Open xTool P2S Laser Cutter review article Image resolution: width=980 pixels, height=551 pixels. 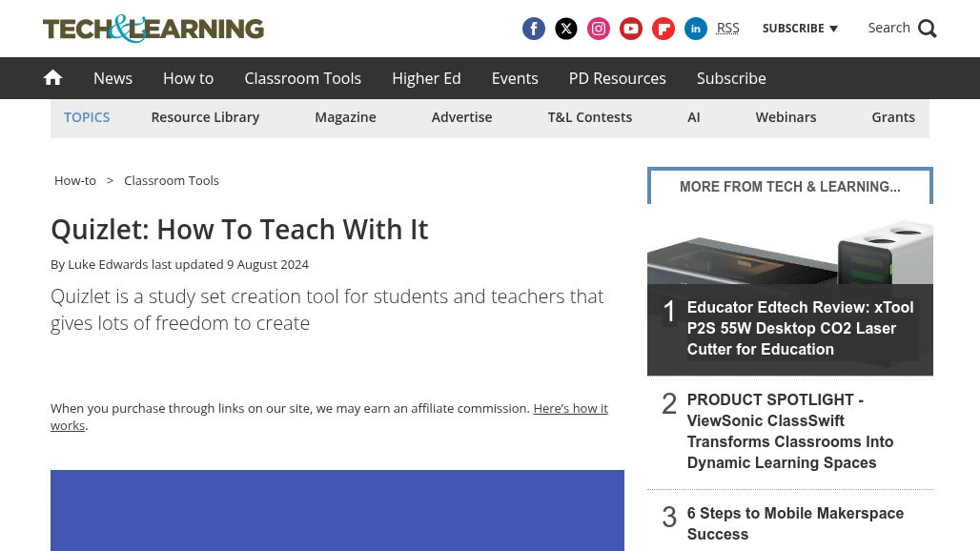[x=801, y=329]
